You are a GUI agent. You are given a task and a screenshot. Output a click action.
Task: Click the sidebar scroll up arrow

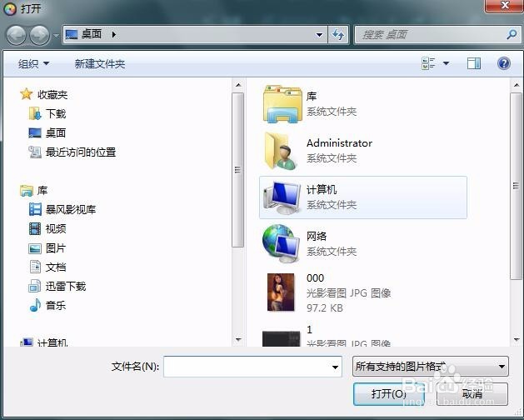[x=238, y=85]
